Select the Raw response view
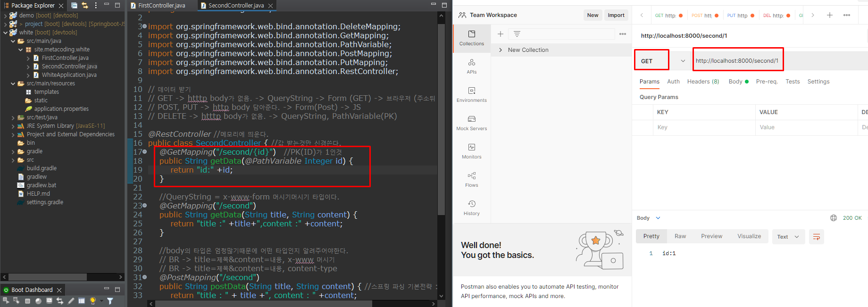 pos(680,236)
